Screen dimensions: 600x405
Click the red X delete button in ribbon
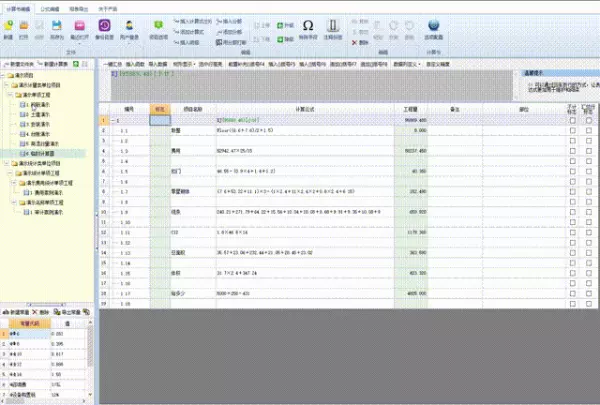click(354, 43)
